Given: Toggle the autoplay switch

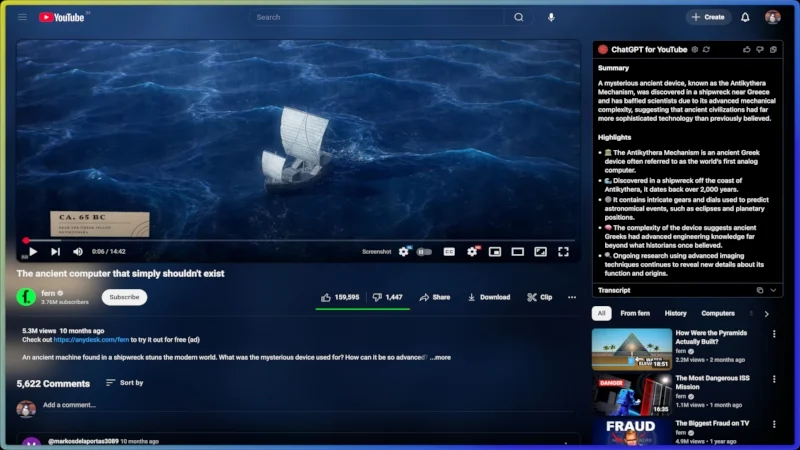Looking at the screenshot, I should (424, 252).
